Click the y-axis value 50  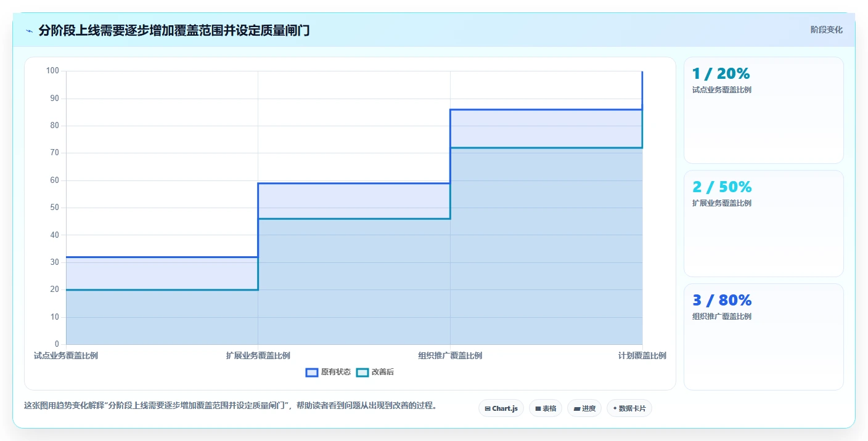click(55, 208)
